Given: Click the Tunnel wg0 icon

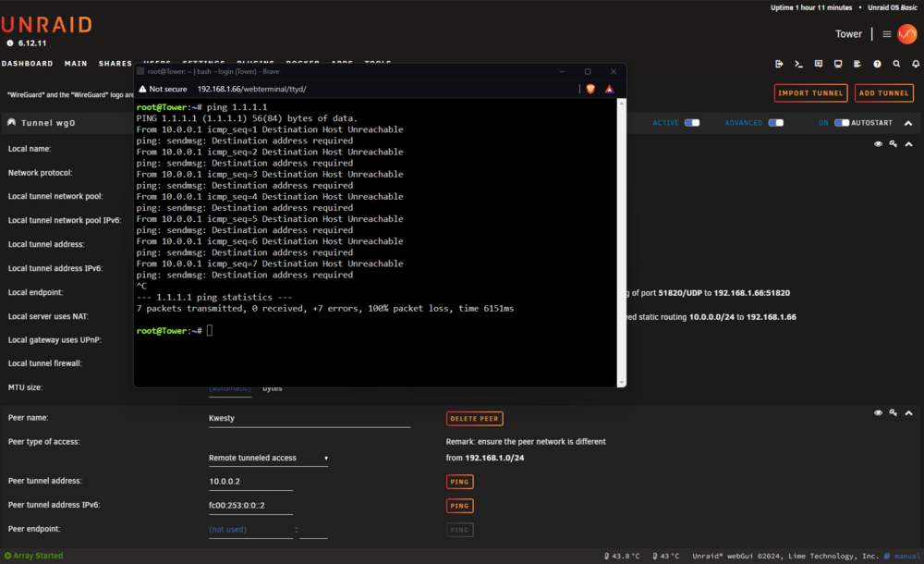Looking at the screenshot, I should [x=11, y=123].
